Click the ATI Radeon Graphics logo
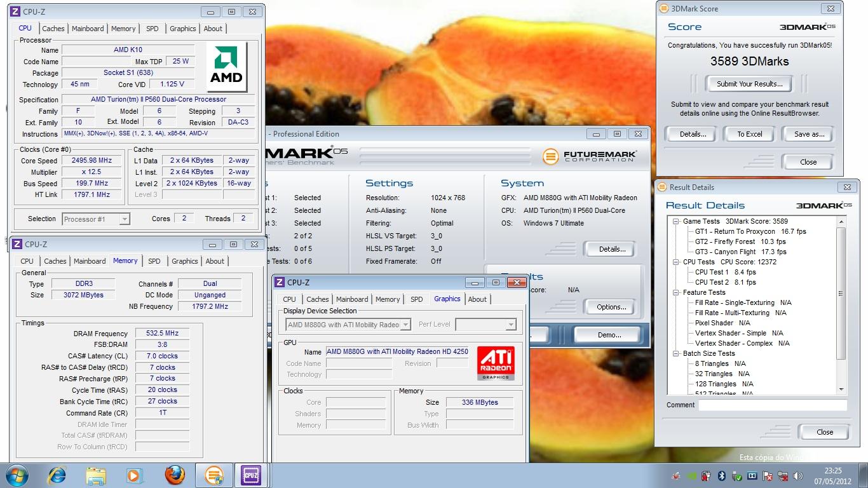 pyautogui.click(x=495, y=363)
